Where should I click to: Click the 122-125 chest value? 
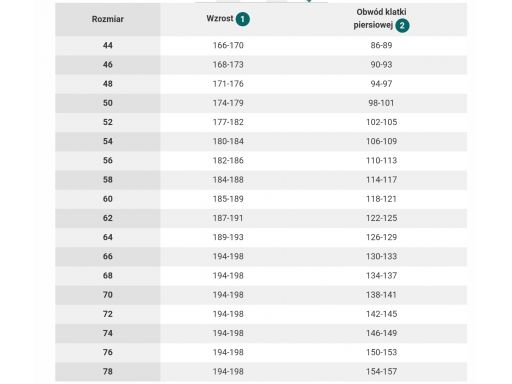382,218
